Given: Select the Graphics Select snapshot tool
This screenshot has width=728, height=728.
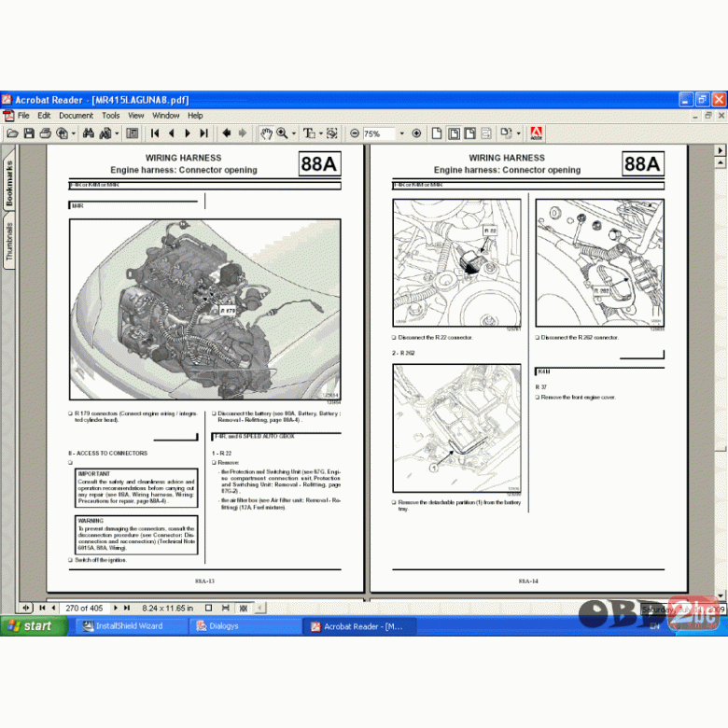Looking at the screenshot, I should click(x=332, y=133).
